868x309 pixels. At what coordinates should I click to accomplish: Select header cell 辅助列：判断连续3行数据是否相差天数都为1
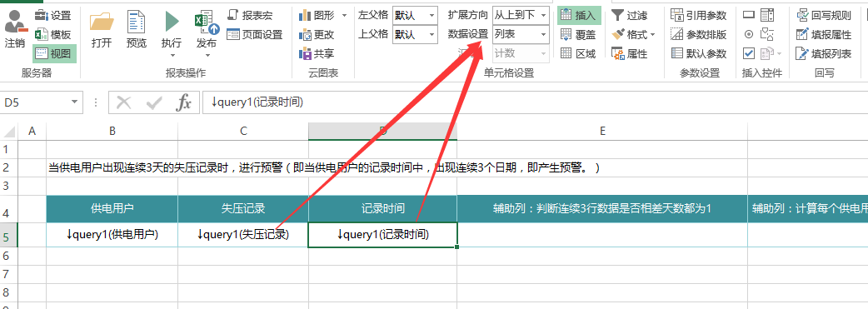(602, 209)
